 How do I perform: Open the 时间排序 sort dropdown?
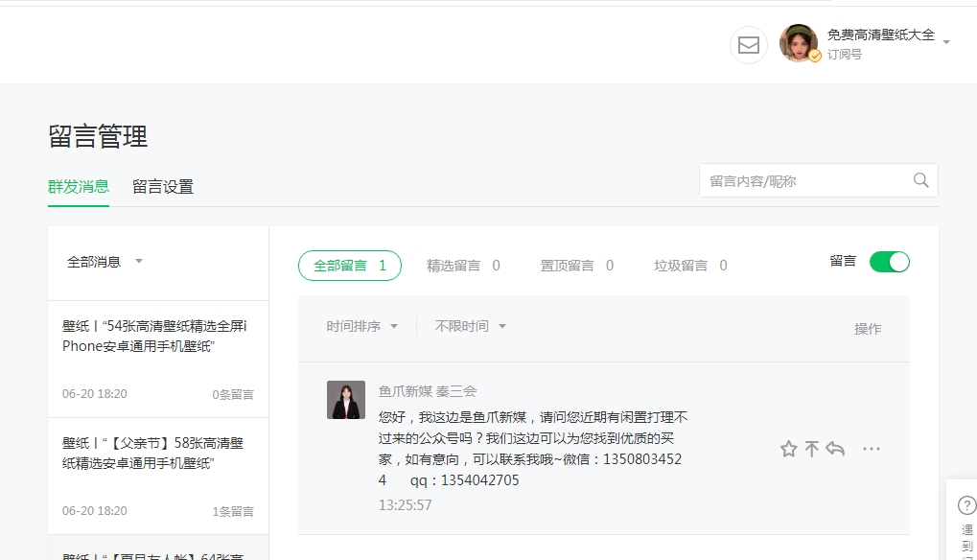[x=362, y=326]
